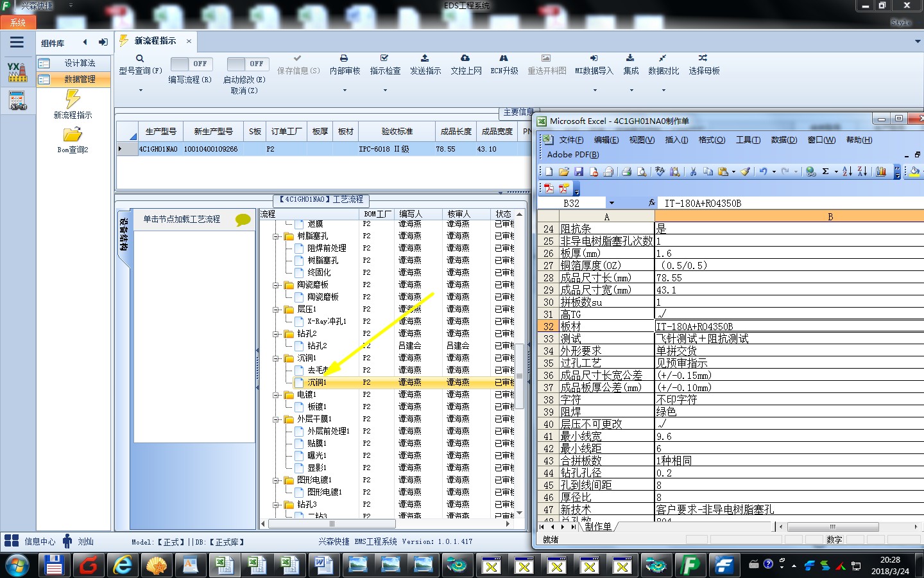This screenshot has width=924, height=578.
Task: Collapse the 图形电镀1 folder node
Action: coord(276,480)
